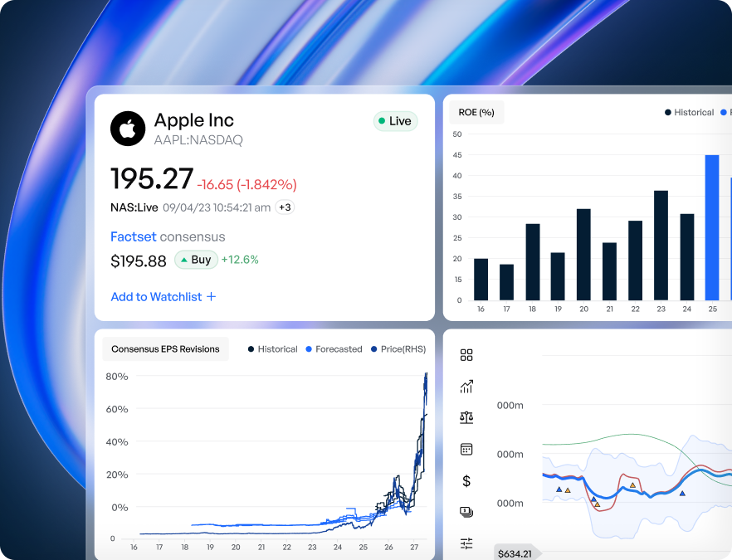Toggle Historical series in EPS Revisions legend

point(272,349)
